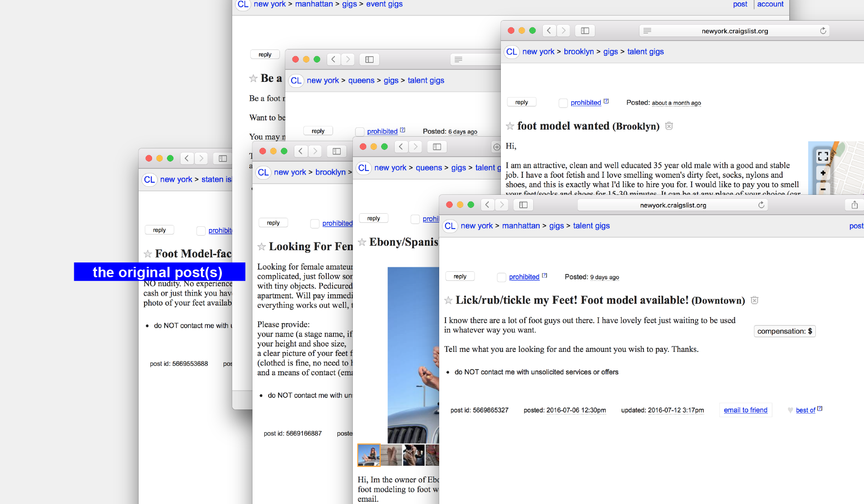Go forward in the Lick/rub/tickle window

(x=502, y=205)
